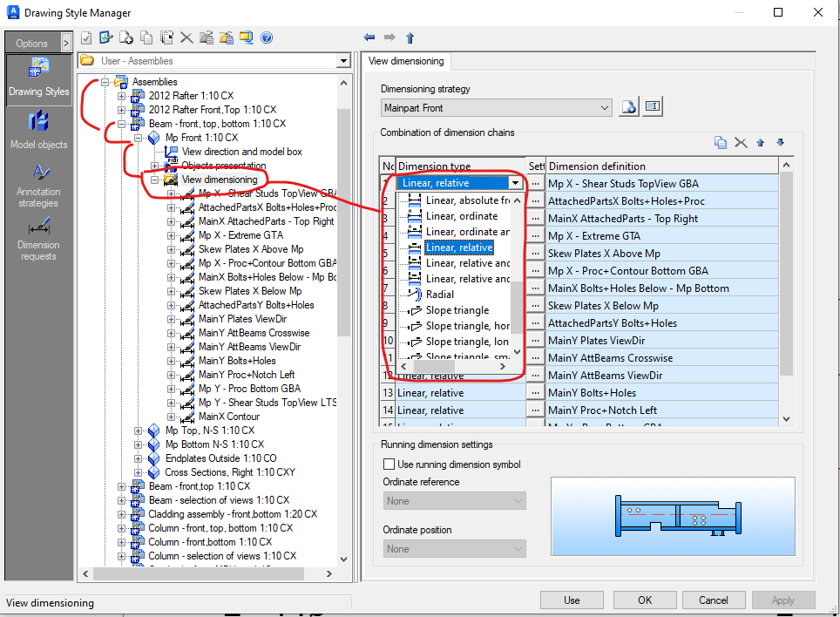Viewport: 840px width, 617px height.
Task: Choose Radial dimension type
Action: coord(440,294)
